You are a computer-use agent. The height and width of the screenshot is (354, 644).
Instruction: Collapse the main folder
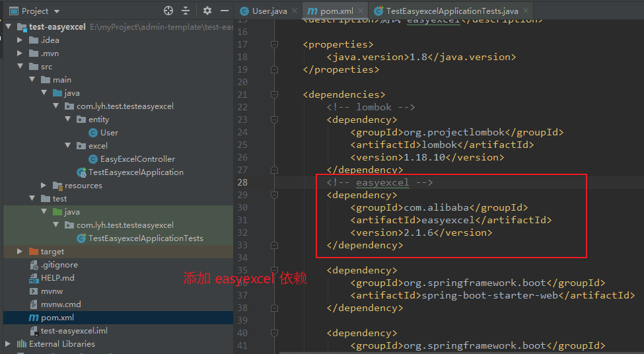(x=32, y=79)
